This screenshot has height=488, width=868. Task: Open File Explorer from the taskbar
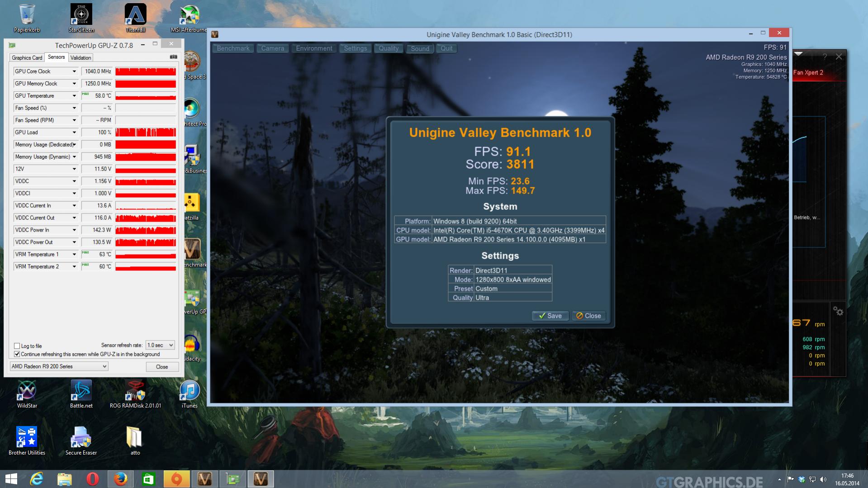click(x=65, y=479)
